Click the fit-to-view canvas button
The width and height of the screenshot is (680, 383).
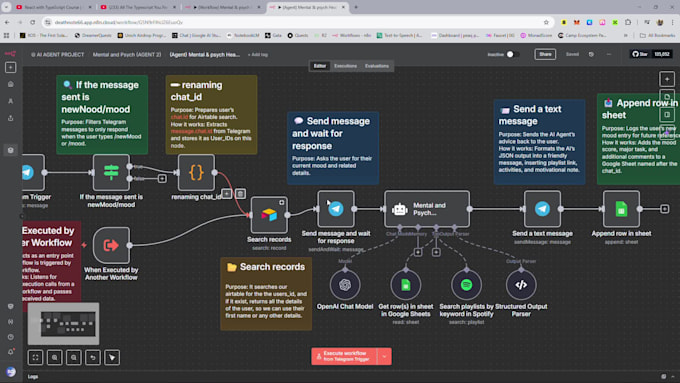tap(36, 357)
